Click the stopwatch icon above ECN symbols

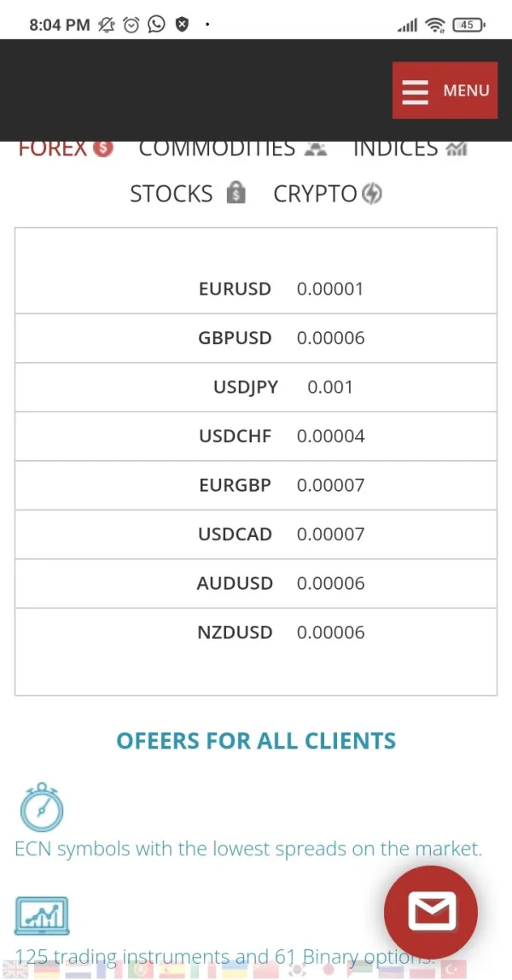[42, 807]
